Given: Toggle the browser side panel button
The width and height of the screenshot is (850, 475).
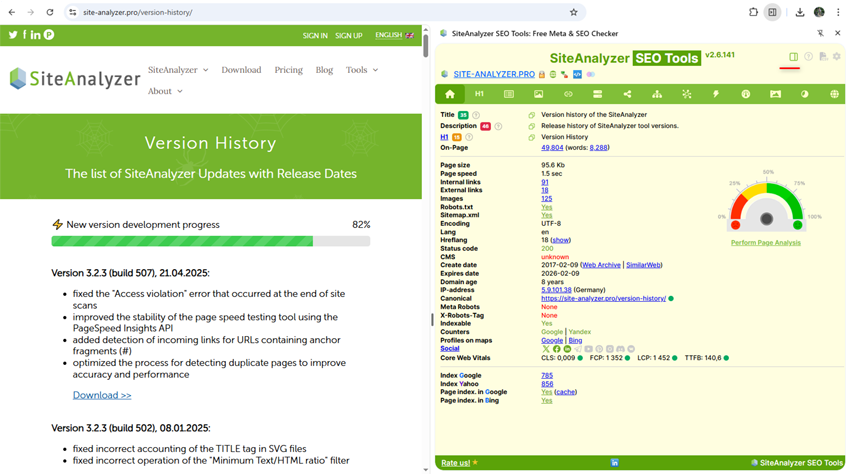Looking at the screenshot, I should tap(772, 12).
